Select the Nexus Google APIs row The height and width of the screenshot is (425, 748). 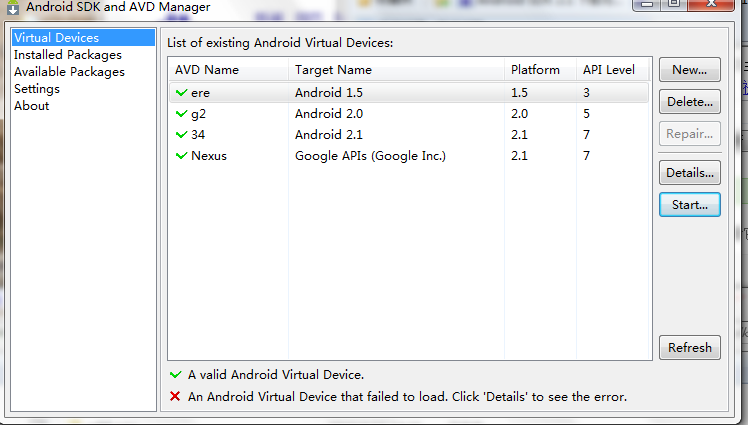pyautogui.click(x=409, y=155)
